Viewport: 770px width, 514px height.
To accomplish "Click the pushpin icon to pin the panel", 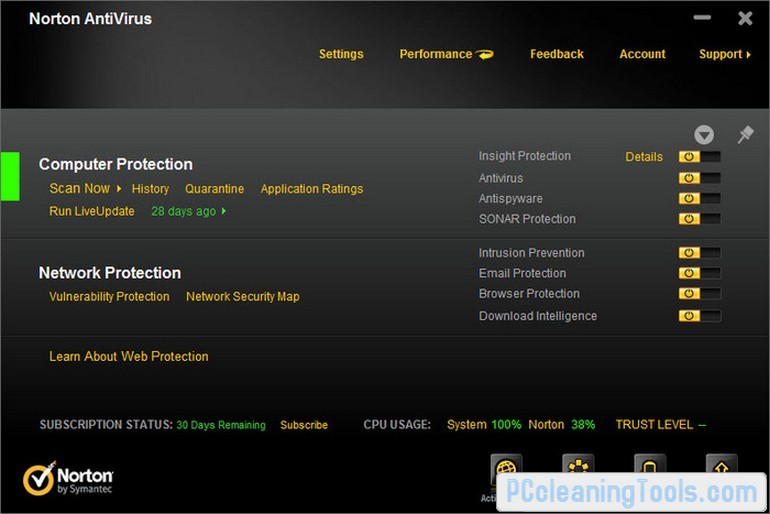I will click(745, 135).
